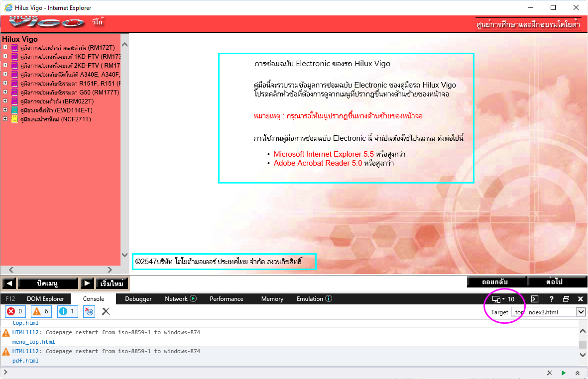Viewport: 588px width, 379px height.
Task: Open the top.html console source link
Action: pyautogui.click(x=25, y=323)
